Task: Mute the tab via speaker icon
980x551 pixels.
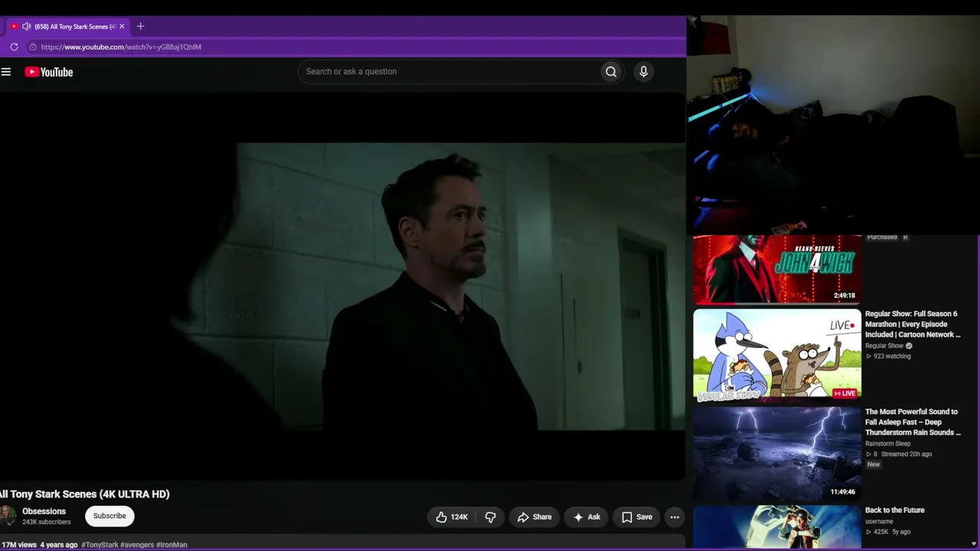Action: [26, 26]
